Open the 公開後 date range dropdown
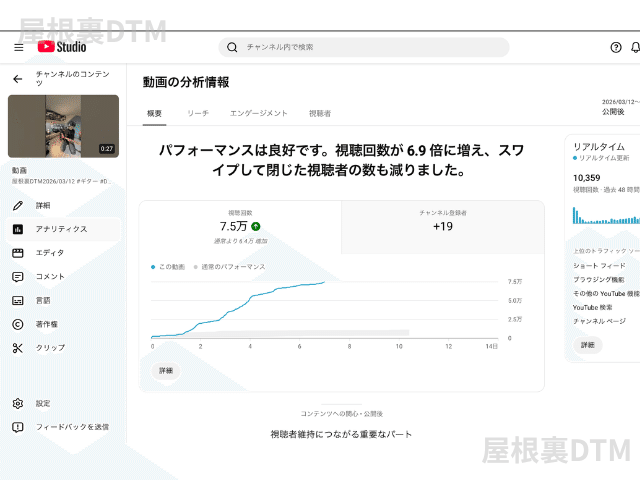 pos(620,107)
